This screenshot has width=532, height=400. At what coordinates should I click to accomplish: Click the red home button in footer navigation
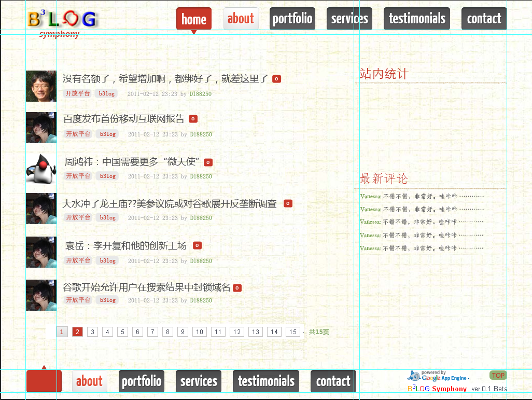(44, 381)
